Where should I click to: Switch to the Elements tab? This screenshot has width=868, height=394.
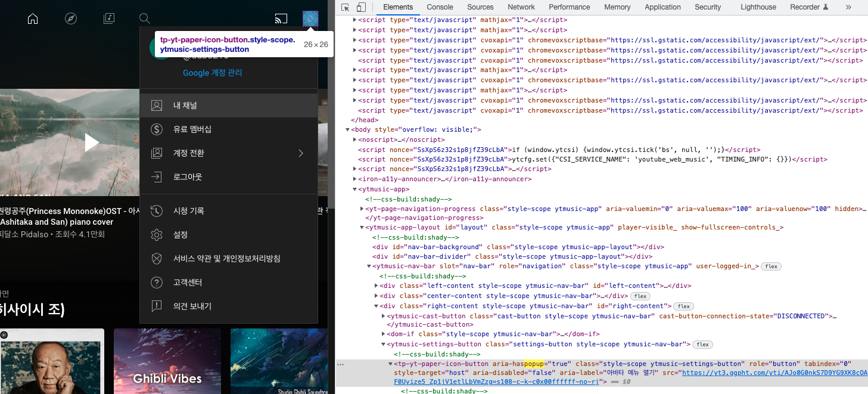398,7
